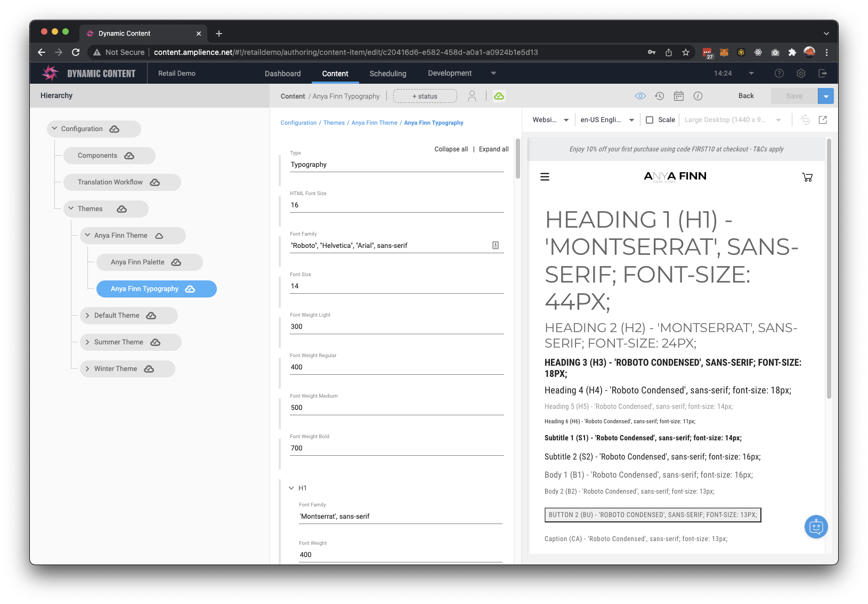The image size is (868, 604).
Task: Click the Back button
Action: pos(746,96)
